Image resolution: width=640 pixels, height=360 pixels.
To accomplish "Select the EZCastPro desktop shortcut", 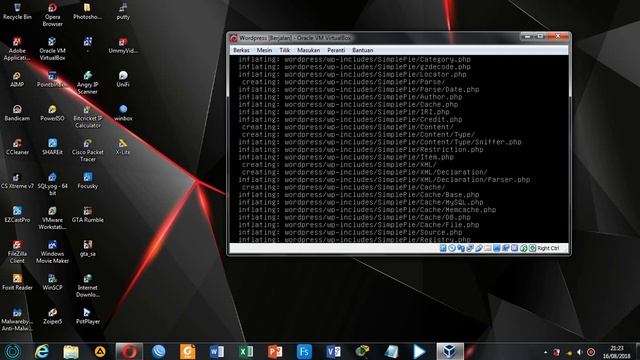I will (x=17, y=215).
